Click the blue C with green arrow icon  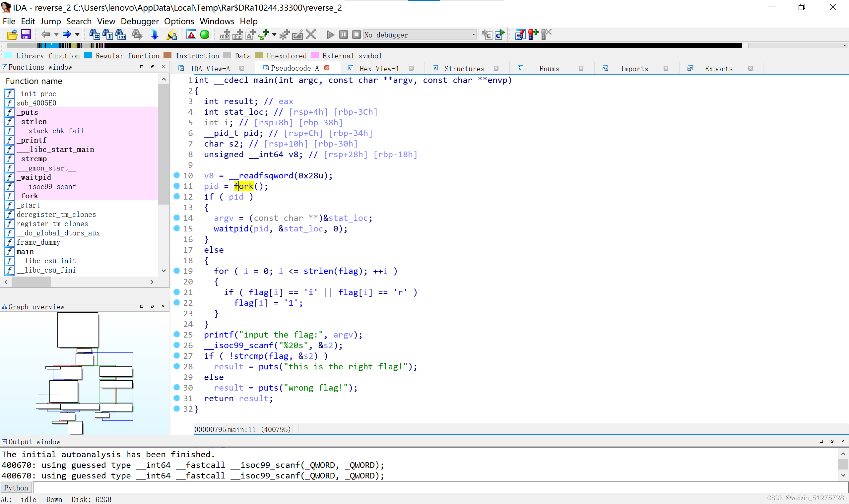[x=500, y=34]
